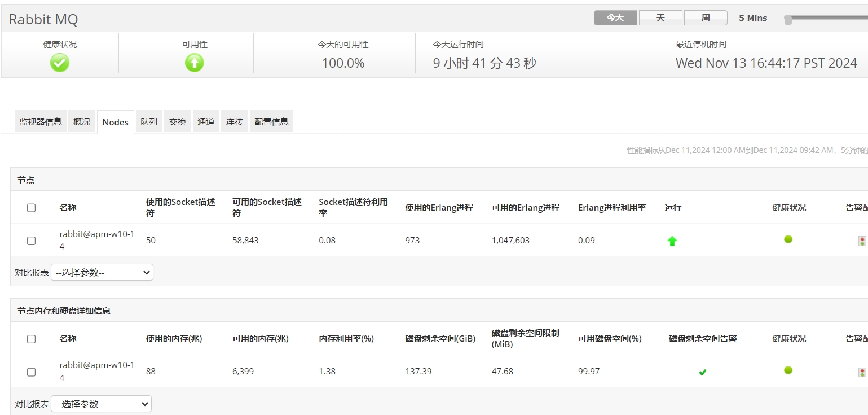Click the 使用的Erlang进程 column header
The width and height of the screenshot is (868, 415).
[x=439, y=208]
